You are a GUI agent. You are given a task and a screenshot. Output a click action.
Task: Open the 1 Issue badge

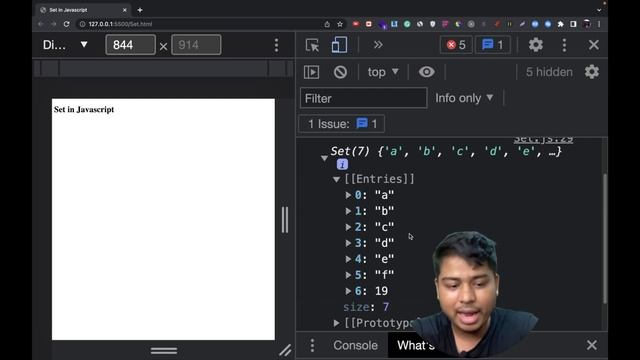pos(342,124)
